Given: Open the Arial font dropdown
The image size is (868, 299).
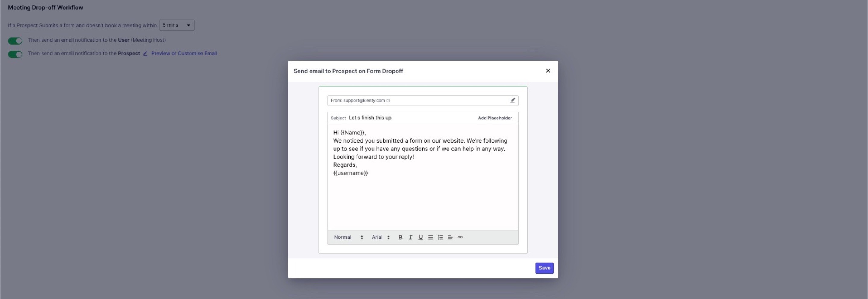Looking at the screenshot, I should click(381, 237).
